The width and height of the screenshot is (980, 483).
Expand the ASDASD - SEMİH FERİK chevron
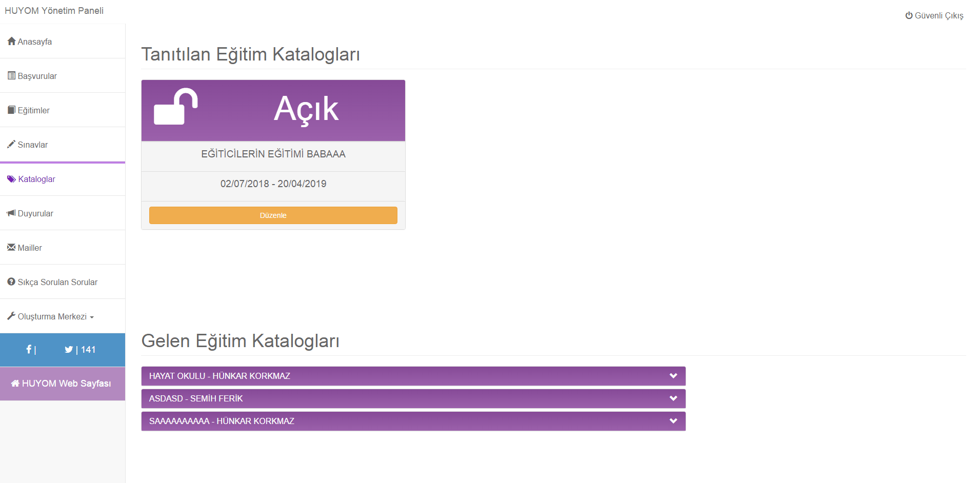pos(673,398)
